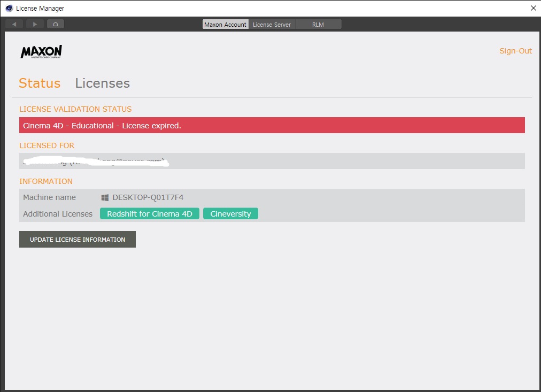This screenshot has width=541, height=392.
Task: Click the Cinema 4D app icon in title bar
Action: click(x=9, y=8)
